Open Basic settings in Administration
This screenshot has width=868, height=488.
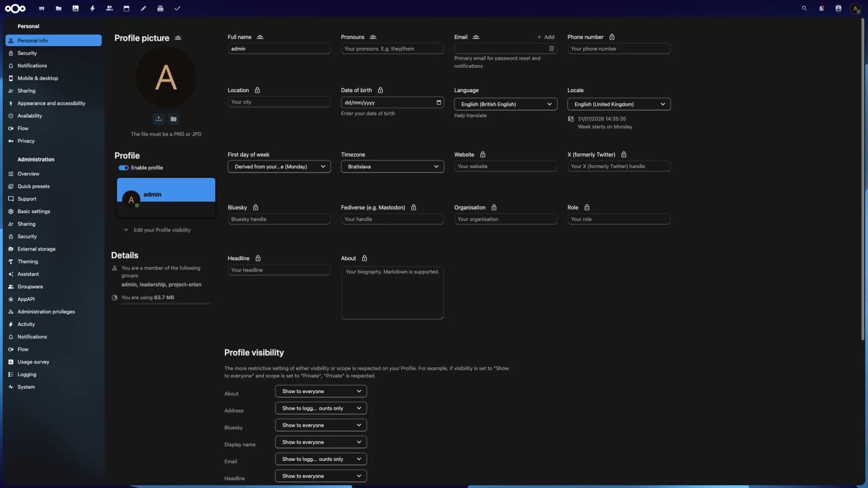(x=53, y=211)
